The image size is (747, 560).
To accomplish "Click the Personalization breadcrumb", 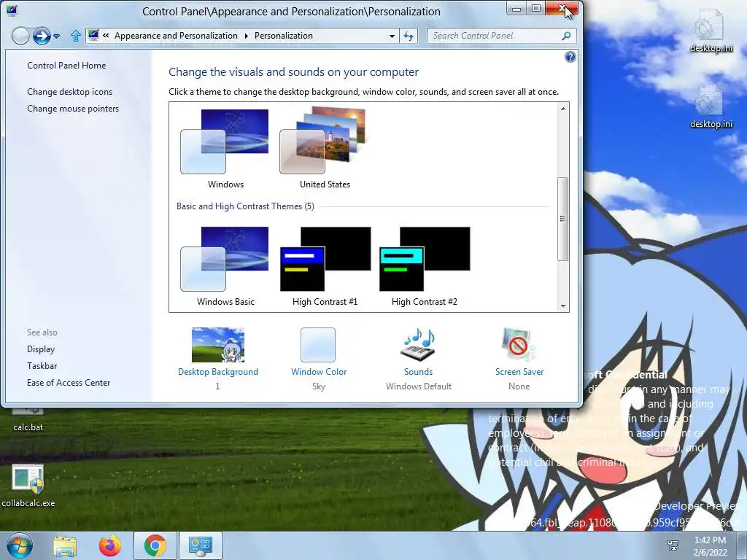I will pyautogui.click(x=284, y=36).
